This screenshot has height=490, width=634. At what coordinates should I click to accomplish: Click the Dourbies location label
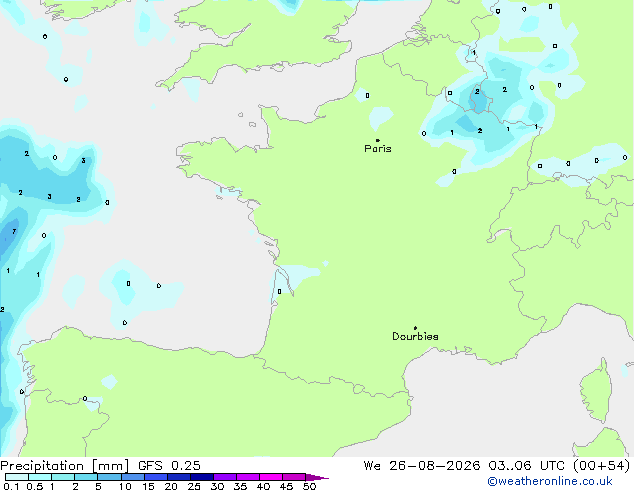coord(415,336)
